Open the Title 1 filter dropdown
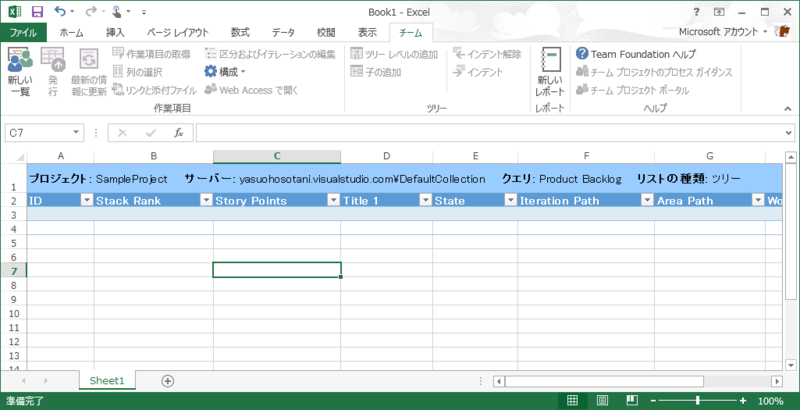 point(426,200)
